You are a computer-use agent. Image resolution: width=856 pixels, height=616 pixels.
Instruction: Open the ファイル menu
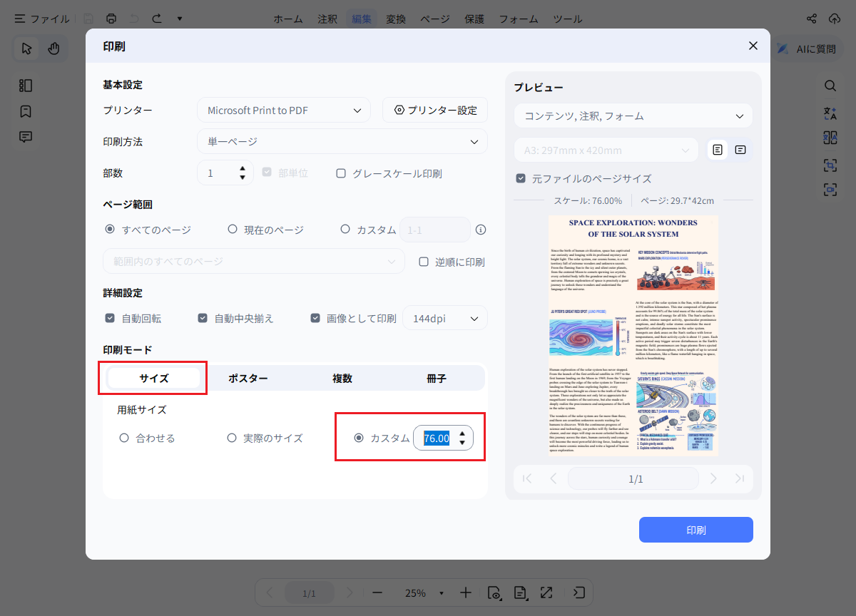(x=41, y=19)
